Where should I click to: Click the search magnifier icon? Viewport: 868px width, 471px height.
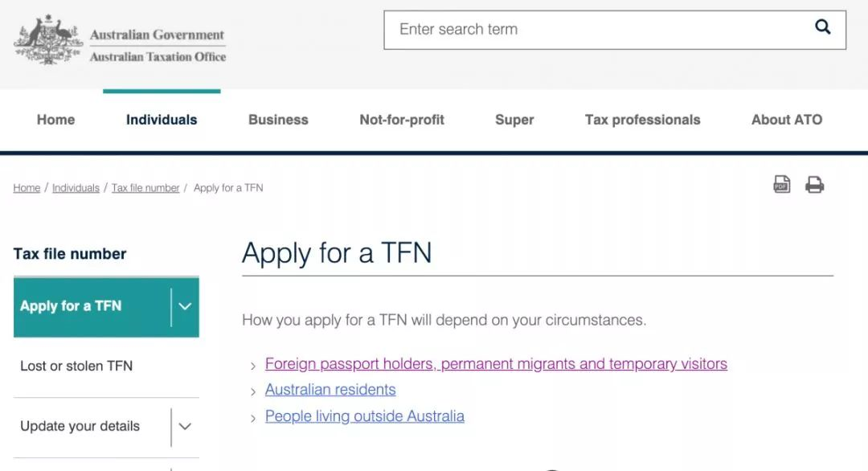pos(822,27)
